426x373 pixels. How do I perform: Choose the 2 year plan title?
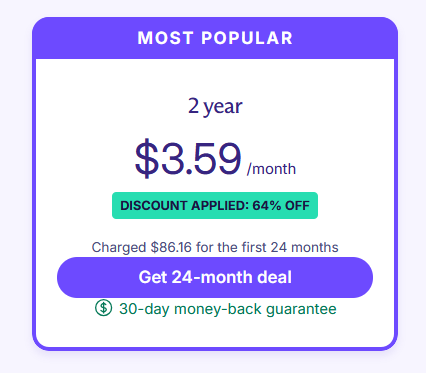pyautogui.click(x=215, y=106)
